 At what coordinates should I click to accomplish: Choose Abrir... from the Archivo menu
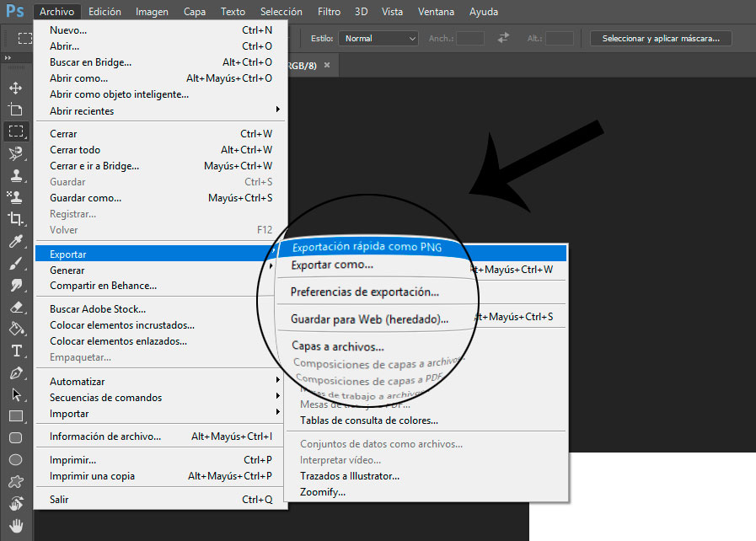pos(160,46)
